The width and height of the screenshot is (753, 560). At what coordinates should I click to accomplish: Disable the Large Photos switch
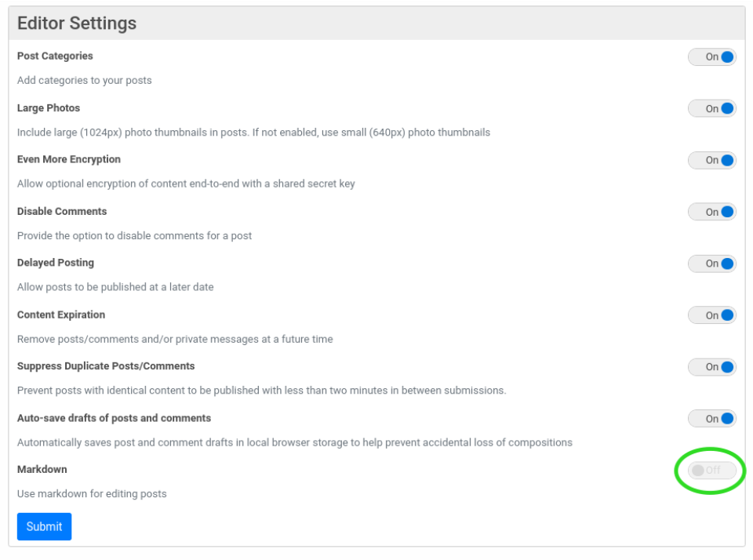711,108
